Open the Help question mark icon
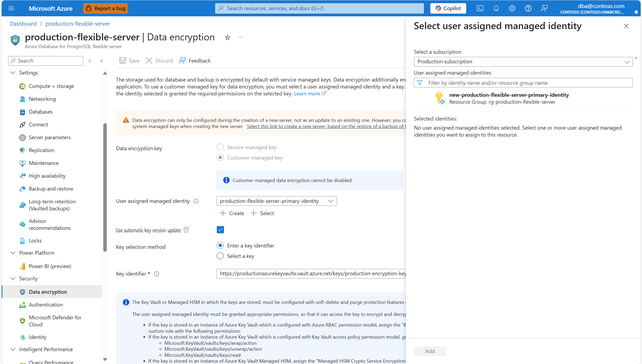This screenshot has width=642, height=364. point(528,8)
